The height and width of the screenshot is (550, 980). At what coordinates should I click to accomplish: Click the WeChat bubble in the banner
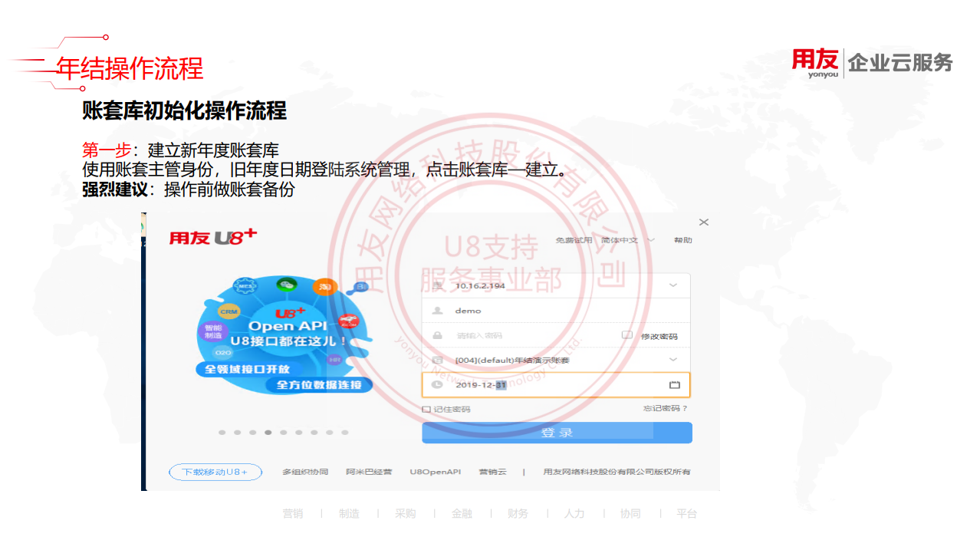[288, 286]
